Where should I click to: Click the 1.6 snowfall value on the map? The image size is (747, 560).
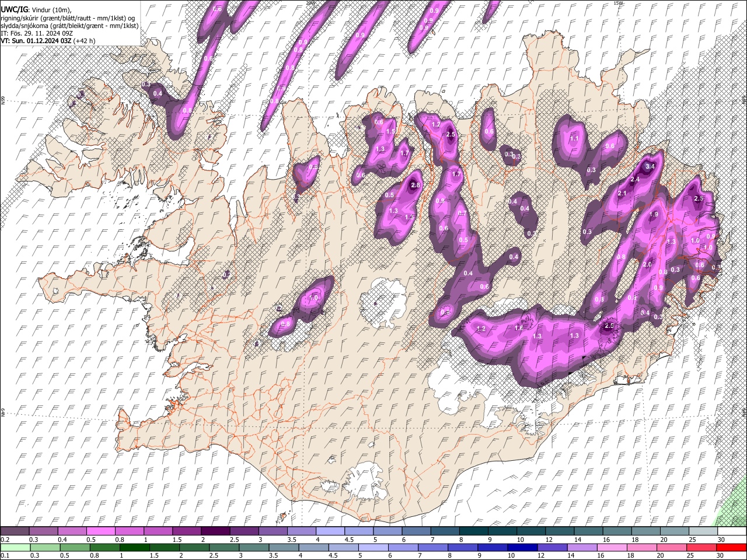[519, 328]
